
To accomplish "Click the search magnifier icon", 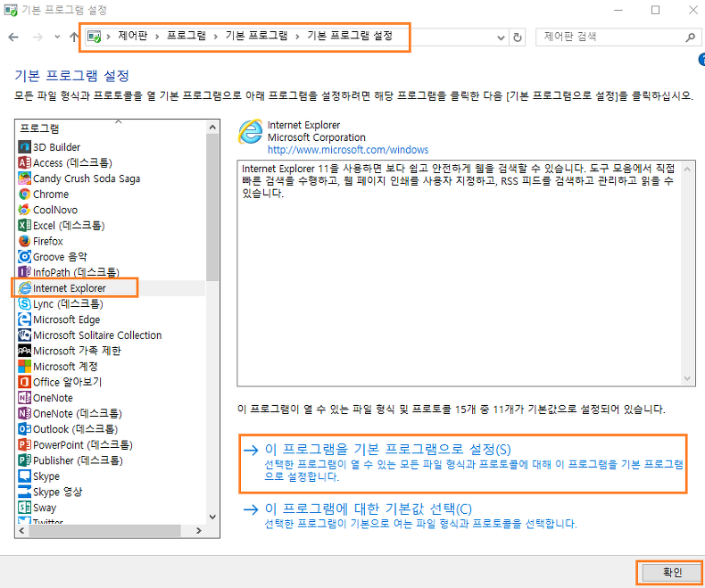I will [x=690, y=37].
